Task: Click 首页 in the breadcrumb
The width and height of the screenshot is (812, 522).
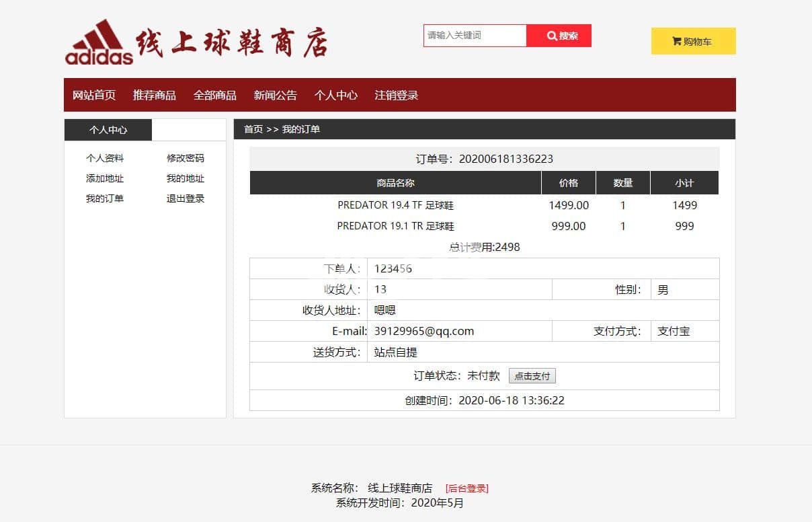Action: [x=253, y=129]
